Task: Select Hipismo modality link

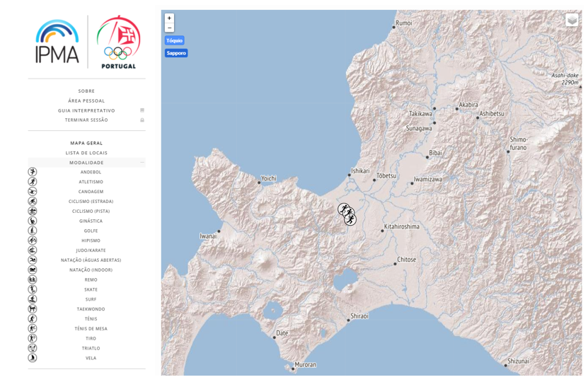Action: click(91, 241)
